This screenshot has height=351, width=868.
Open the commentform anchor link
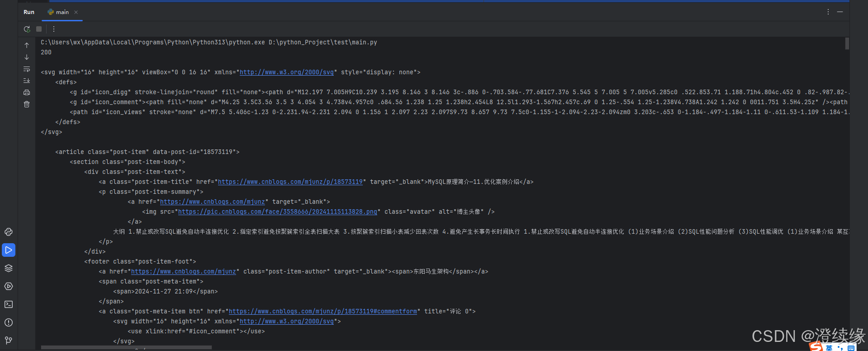323,311
